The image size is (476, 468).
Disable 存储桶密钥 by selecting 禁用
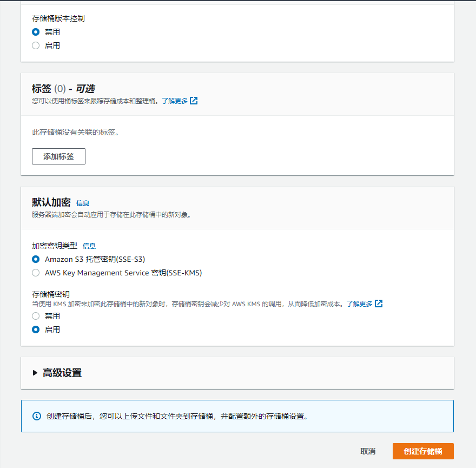(x=36, y=316)
